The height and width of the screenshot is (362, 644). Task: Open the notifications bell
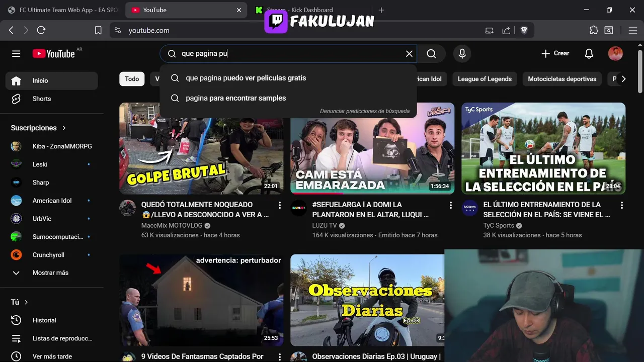click(589, 53)
